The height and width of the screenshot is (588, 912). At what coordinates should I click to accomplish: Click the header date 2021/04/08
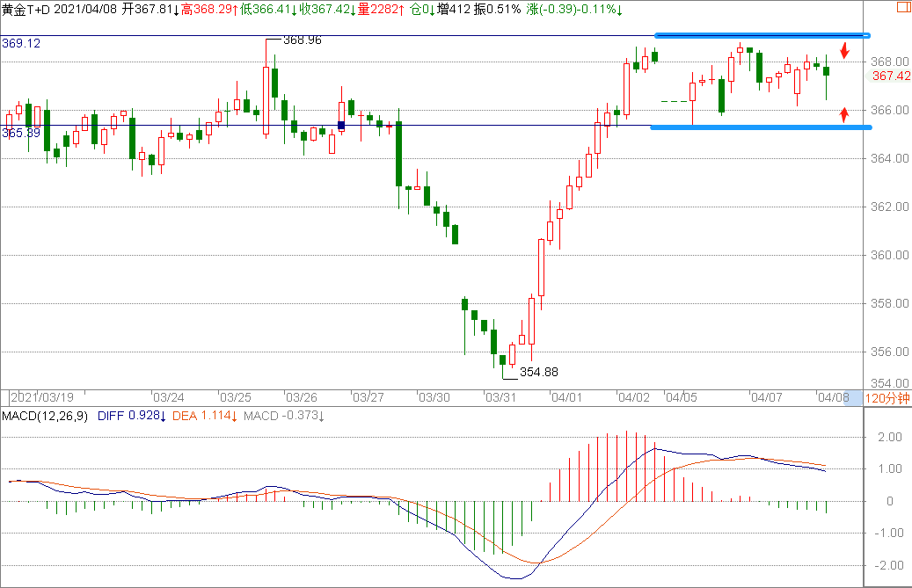point(85,10)
